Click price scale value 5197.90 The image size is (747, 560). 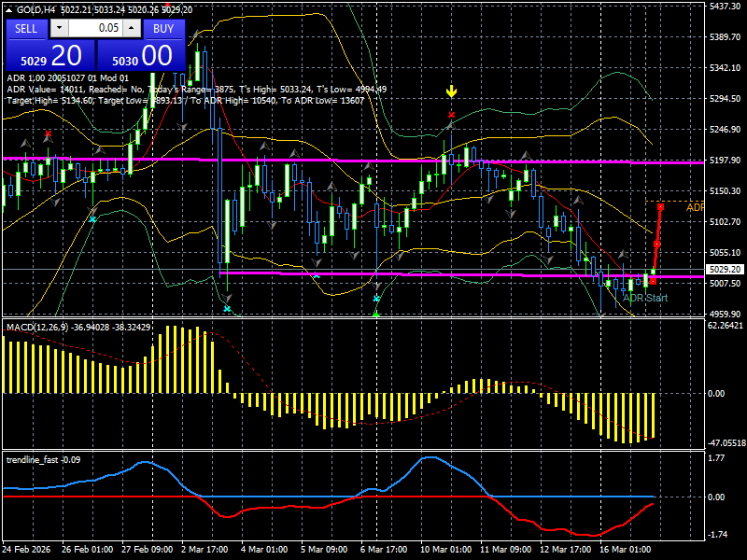(x=725, y=161)
